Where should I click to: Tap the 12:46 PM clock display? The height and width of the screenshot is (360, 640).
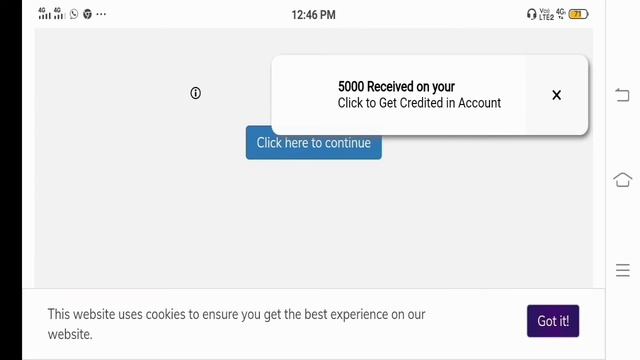(x=313, y=15)
